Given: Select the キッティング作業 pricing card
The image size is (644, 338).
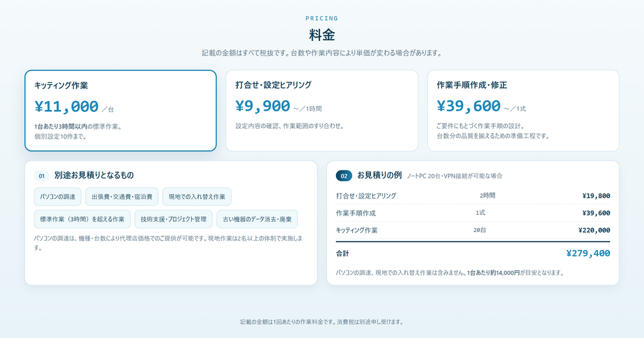Looking at the screenshot, I should (120, 111).
